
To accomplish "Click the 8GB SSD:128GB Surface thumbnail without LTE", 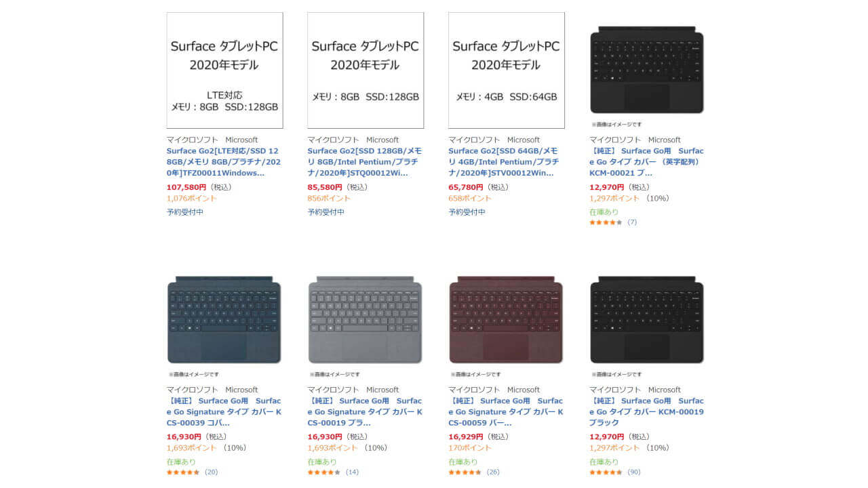I will [x=366, y=70].
